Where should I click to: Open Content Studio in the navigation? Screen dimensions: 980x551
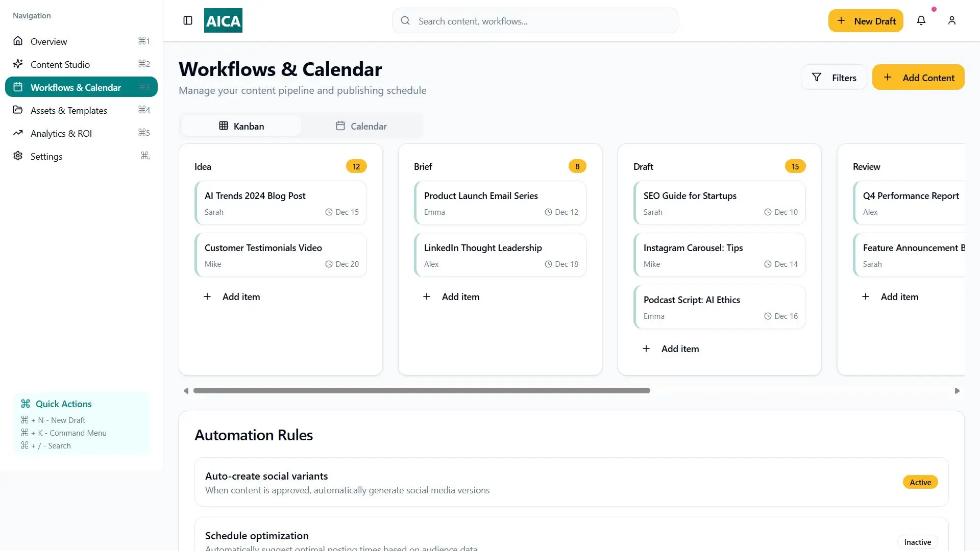point(81,64)
